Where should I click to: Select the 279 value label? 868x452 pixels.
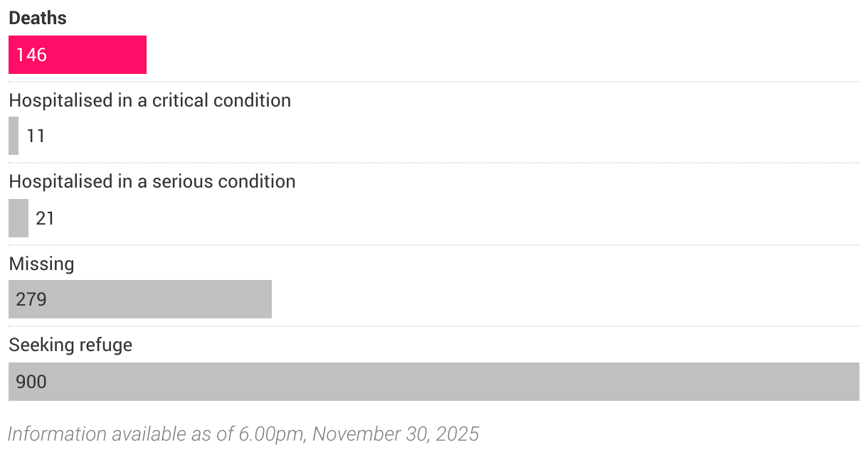point(31,299)
